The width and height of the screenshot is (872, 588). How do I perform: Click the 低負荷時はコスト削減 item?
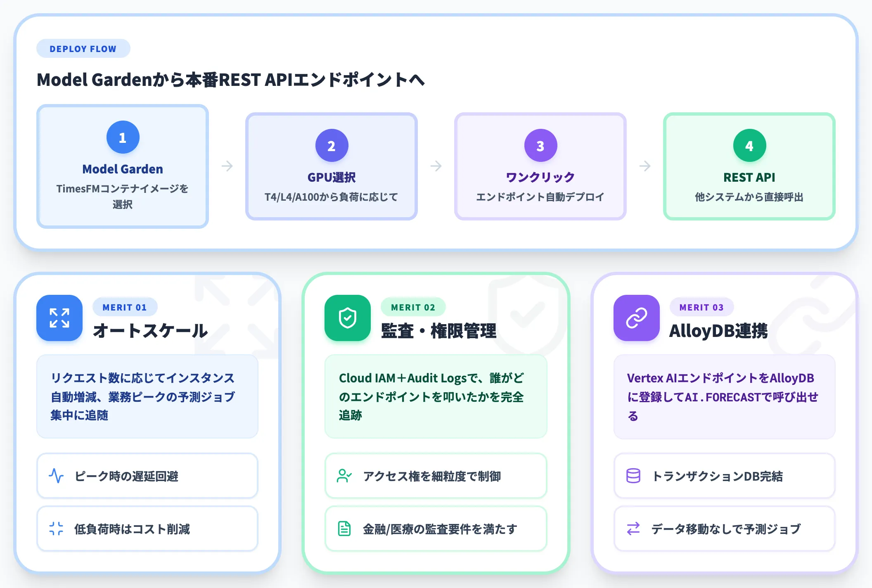tap(147, 529)
